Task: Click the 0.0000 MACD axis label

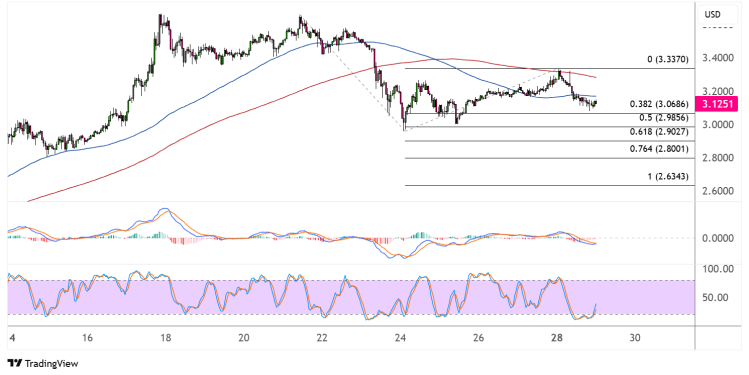Action: pyautogui.click(x=718, y=238)
